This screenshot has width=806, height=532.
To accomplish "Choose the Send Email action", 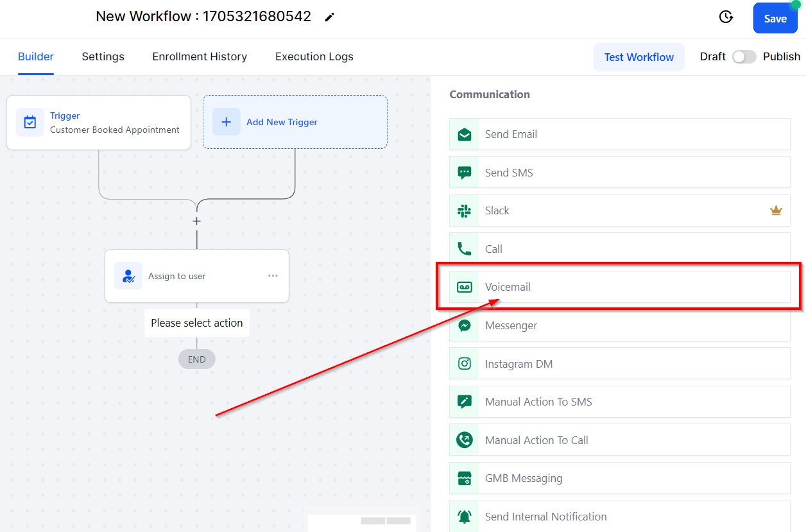I will click(x=620, y=134).
